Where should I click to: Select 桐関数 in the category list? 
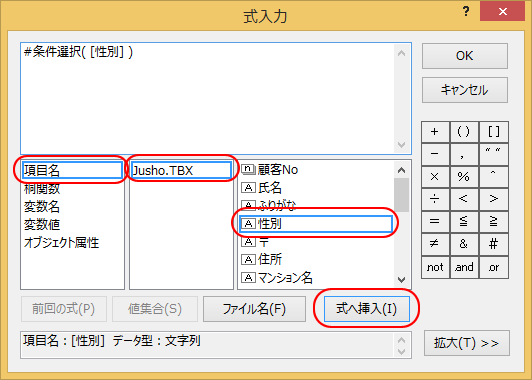72,189
